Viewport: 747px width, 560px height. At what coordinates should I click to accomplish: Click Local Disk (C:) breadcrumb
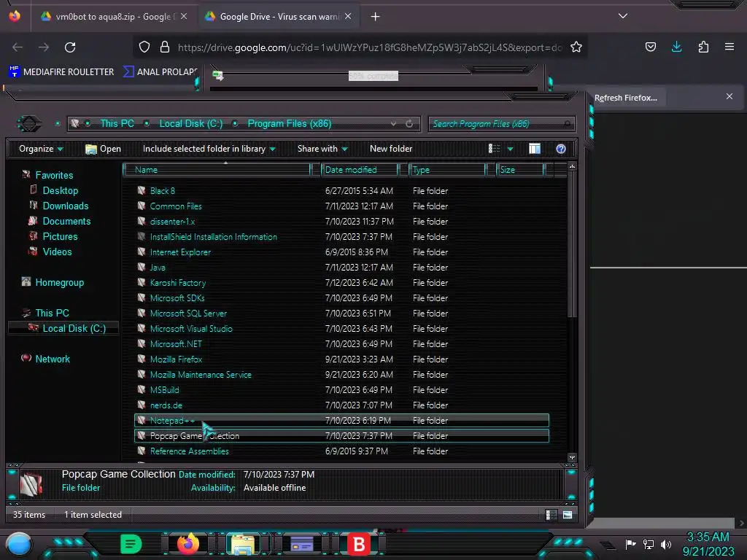tap(190, 124)
